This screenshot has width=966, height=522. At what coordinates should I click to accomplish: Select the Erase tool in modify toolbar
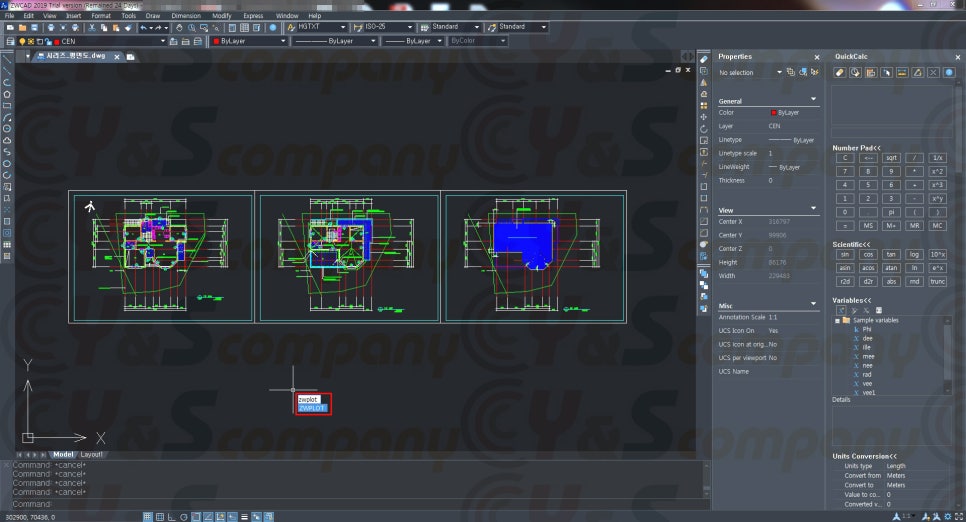(704, 59)
